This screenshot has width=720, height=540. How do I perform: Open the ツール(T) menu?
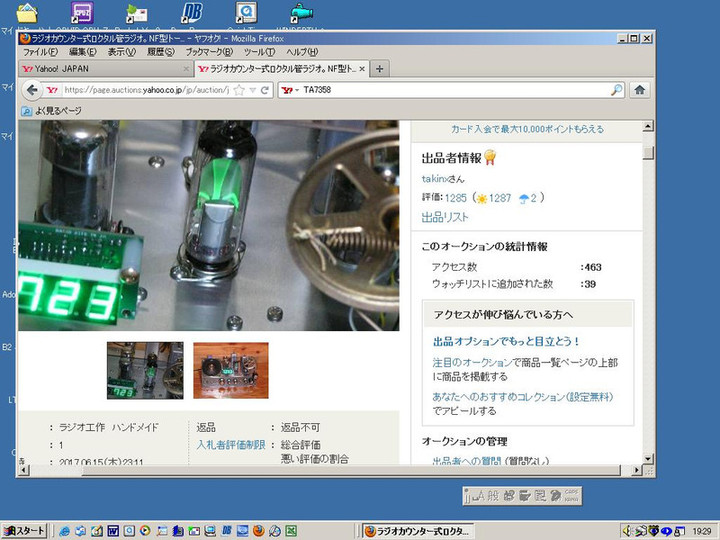tap(259, 52)
